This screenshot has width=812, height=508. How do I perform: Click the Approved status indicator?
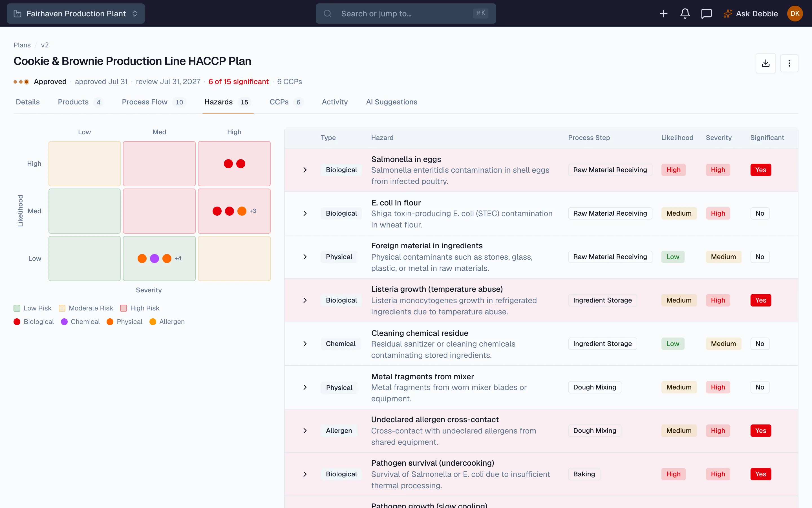(40, 82)
